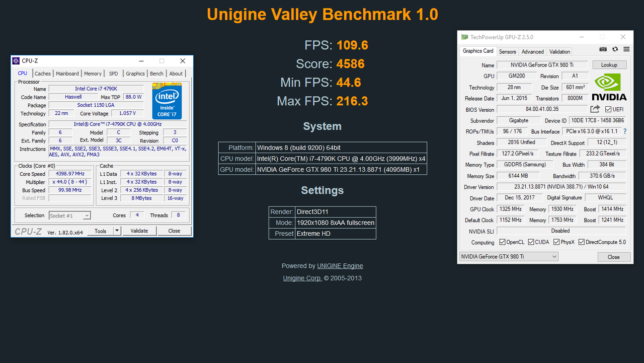Click the Score value 4586

[x=351, y=64]
